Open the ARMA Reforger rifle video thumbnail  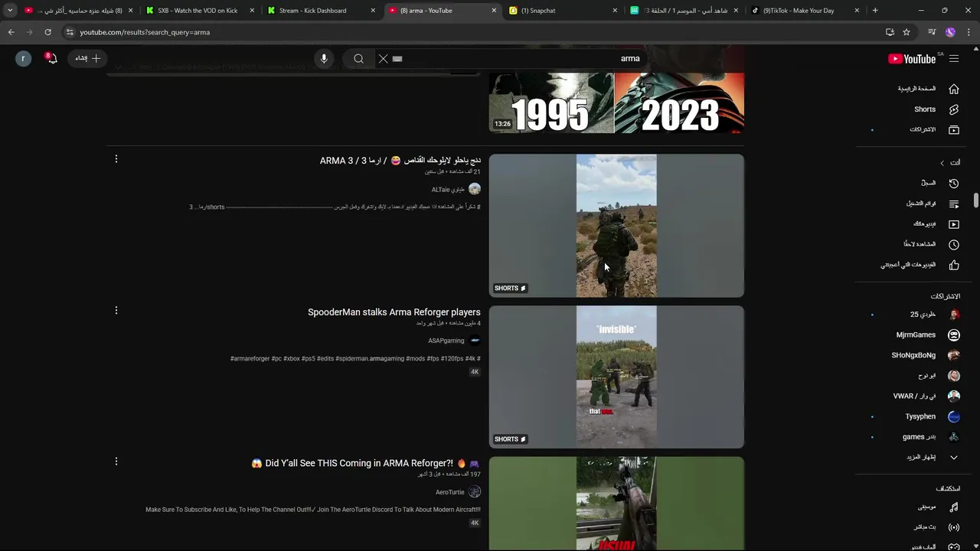point(616,503)
